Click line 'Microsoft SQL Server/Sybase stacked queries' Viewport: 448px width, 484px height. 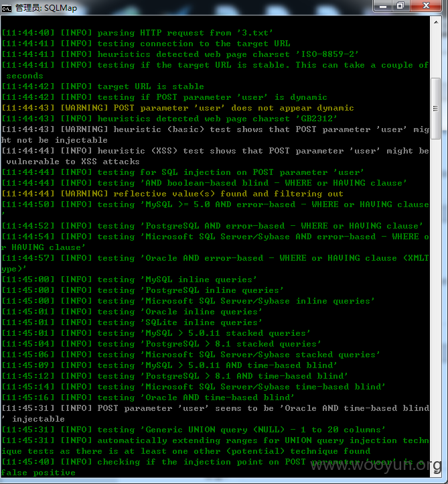pyautogui.click(x=191, y=355)
